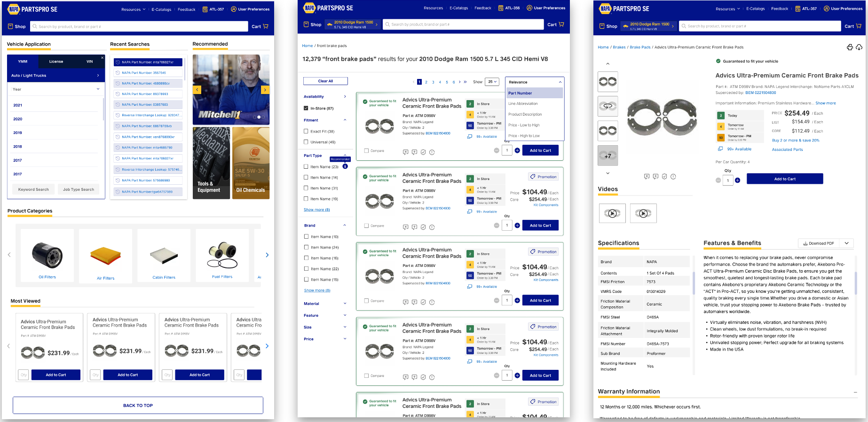Open the Download PDF dropdown arrow
This screenshot has width=868, height=422.
tap(847, 243)
